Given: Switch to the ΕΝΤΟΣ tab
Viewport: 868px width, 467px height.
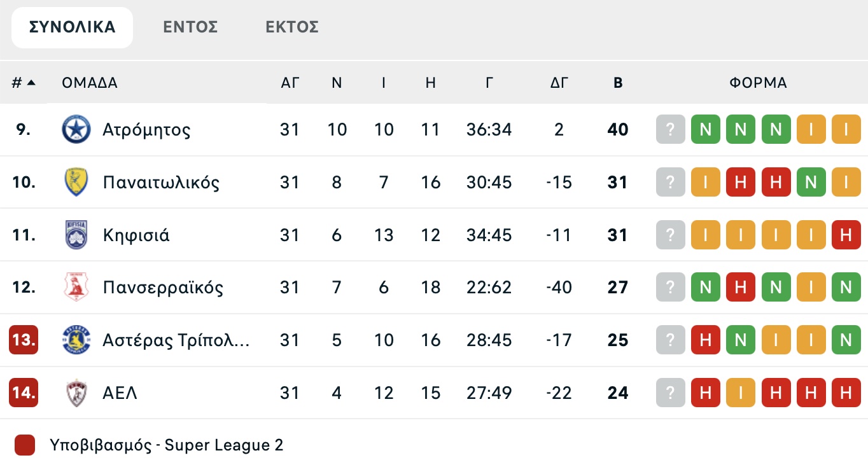Looking at the screenshot, I should [190, 27].
